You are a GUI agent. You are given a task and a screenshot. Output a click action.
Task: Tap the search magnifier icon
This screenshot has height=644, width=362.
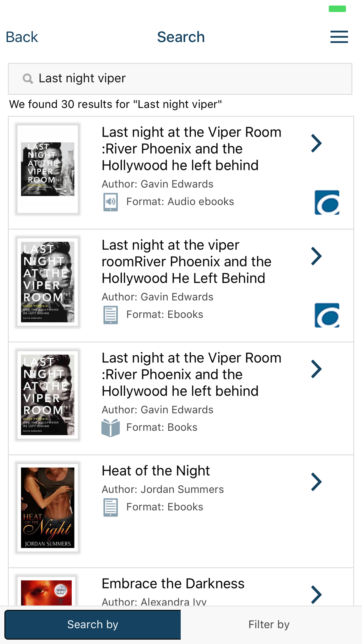tap(28, 79)
